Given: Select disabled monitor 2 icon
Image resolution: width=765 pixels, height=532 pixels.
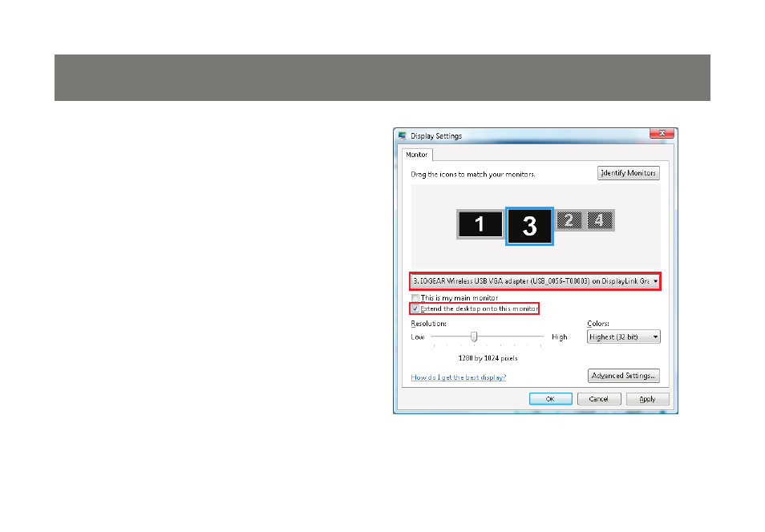Looking at the screenshot, I should [x=569, y=220].
